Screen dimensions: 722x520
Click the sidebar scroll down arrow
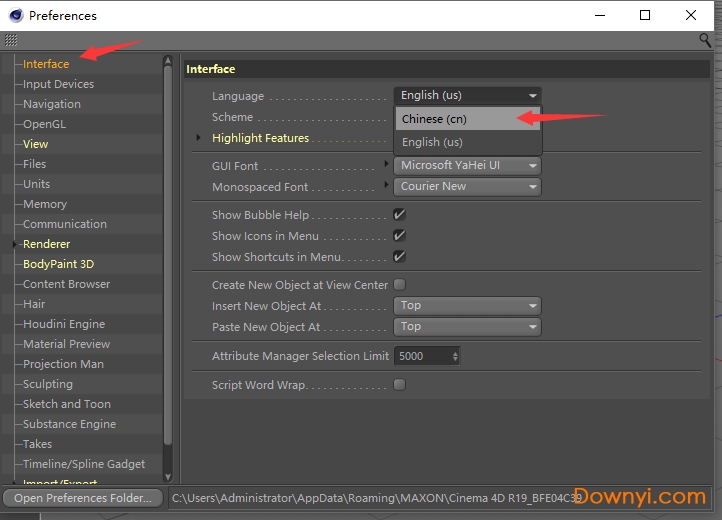[x=168, y=478]
